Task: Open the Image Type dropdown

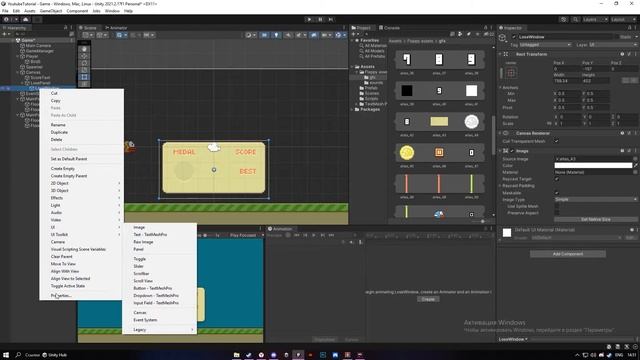Action: coord(596,199)
